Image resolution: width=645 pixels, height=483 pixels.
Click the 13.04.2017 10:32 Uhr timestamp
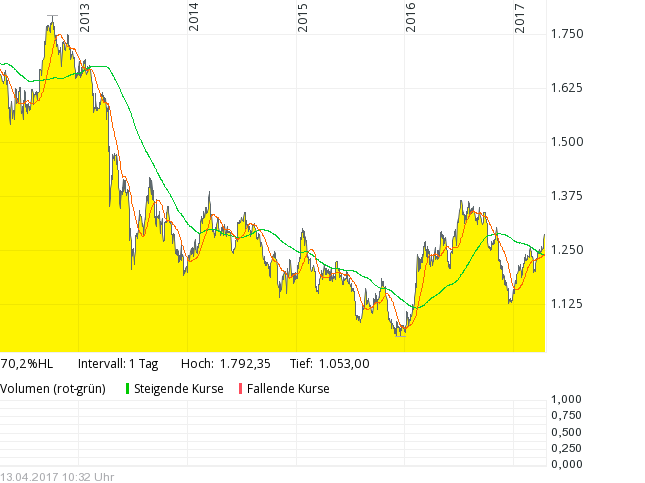(57, 476)
